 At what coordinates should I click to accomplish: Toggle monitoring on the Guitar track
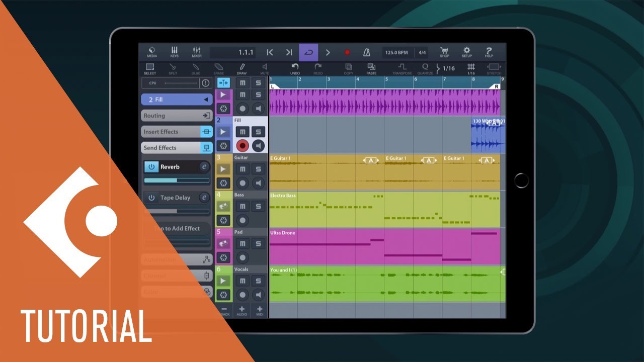point(258,183)
